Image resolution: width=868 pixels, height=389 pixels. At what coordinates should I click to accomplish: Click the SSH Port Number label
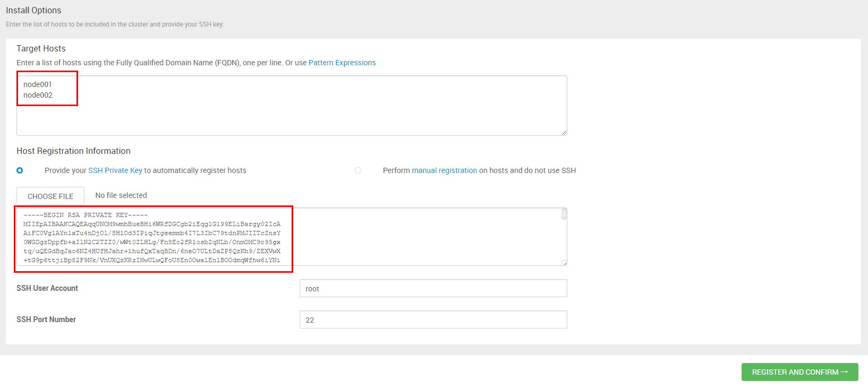pyautogui.click(x=46, y=319)
